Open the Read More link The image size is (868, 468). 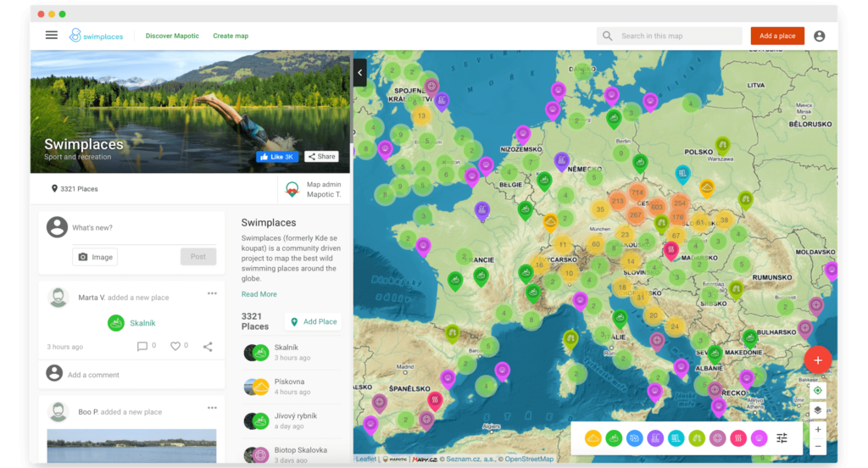tap(259, 294)
